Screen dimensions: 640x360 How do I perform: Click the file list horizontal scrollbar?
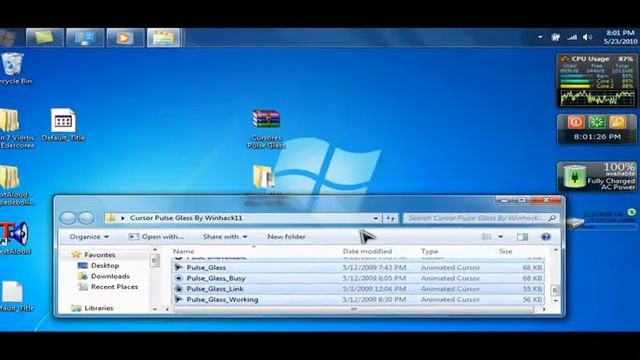pos(353,309)
